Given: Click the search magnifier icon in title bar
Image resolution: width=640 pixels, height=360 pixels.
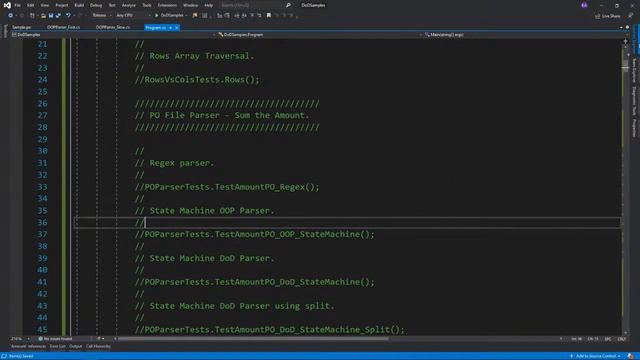Looking at the screenshot, I should point(288,5).
